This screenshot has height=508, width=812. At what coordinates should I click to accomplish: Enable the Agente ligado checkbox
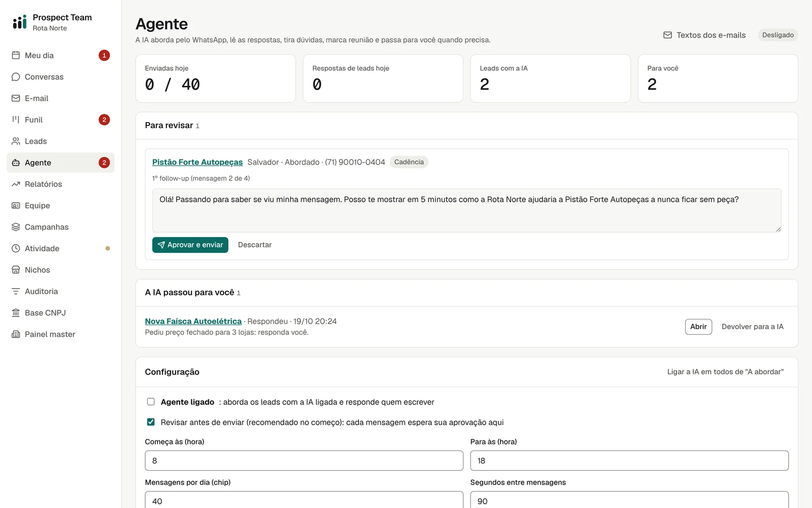coord(151,402)
